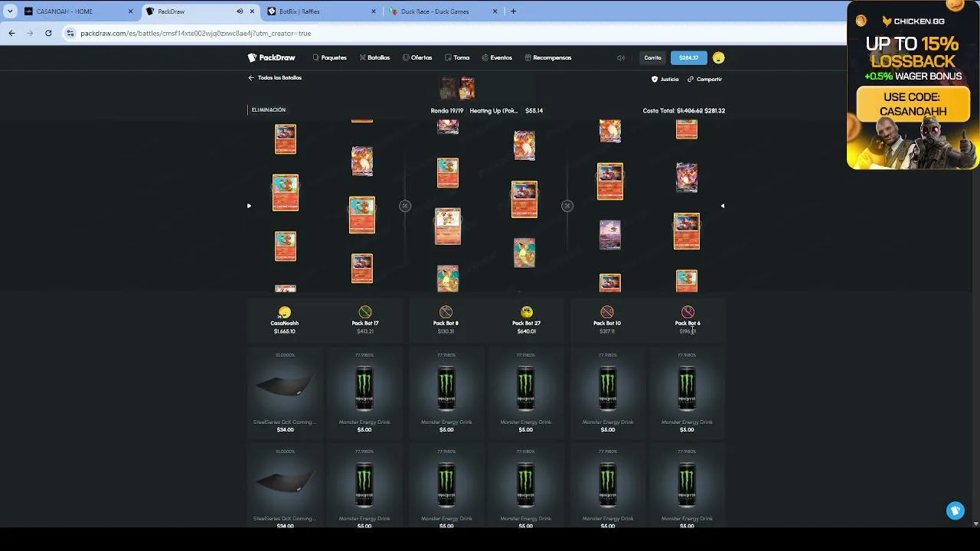Click the browser forward arrow
This screenshot has height=551, width=980.
[x=30, y=33]
